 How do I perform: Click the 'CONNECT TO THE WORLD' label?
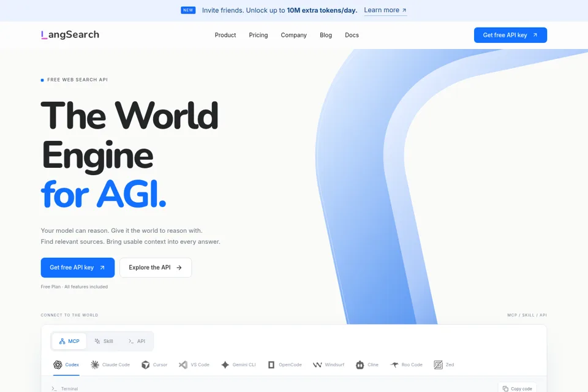(69, 315)
